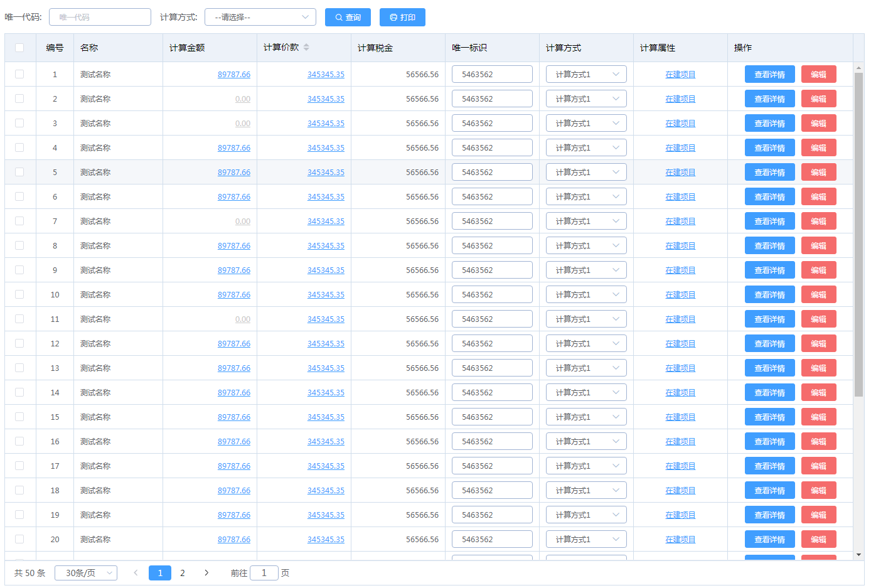Click 测试名称 in row 9
Screen dimensions: 871x588
tap(95, 270)
